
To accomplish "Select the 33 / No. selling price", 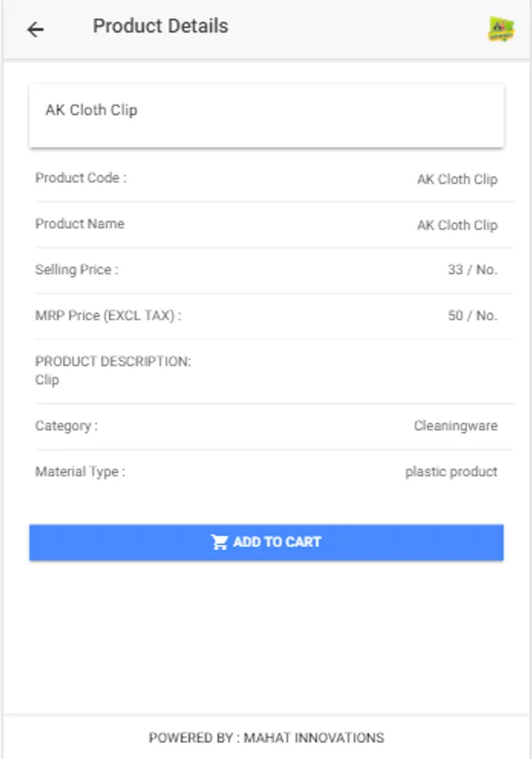I will [472, 270].
